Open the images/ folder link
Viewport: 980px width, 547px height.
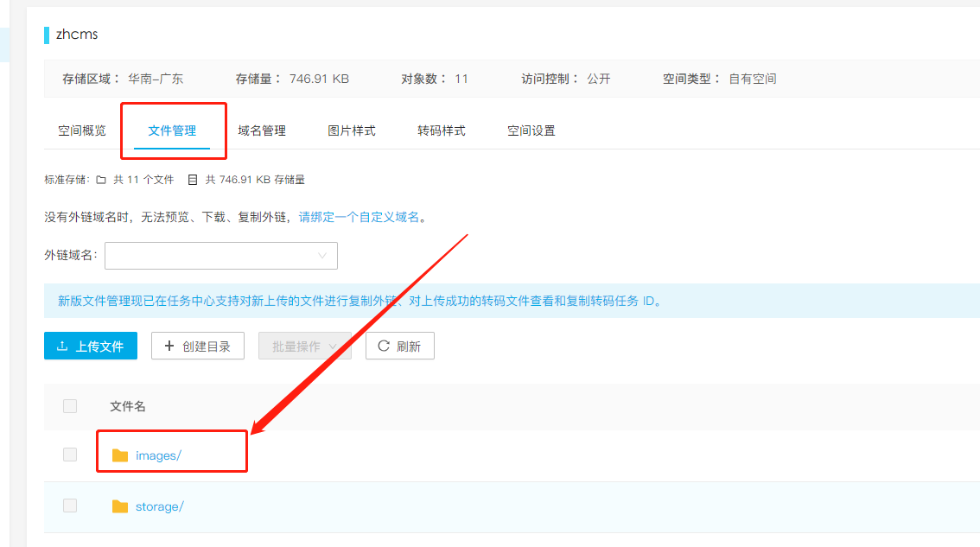[158, 455]
